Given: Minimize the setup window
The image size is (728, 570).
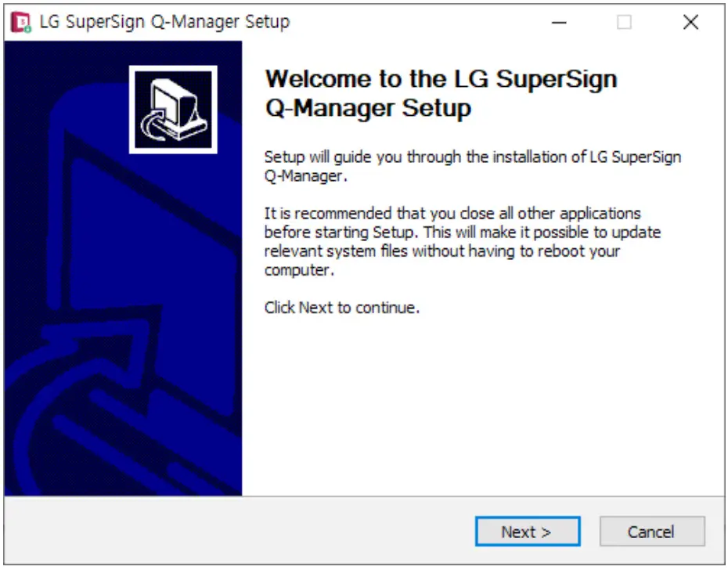Looking at the screenshot, I should point(559,22).
